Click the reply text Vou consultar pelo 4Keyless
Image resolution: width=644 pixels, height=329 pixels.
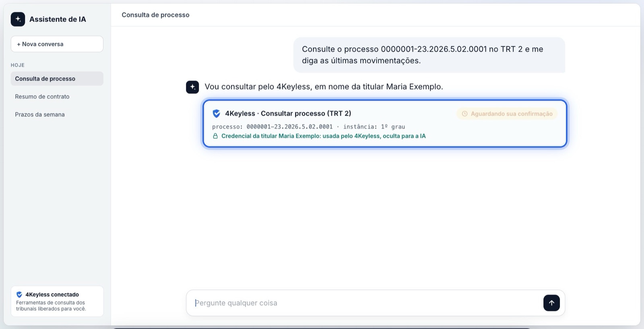(x=324, y=87)
